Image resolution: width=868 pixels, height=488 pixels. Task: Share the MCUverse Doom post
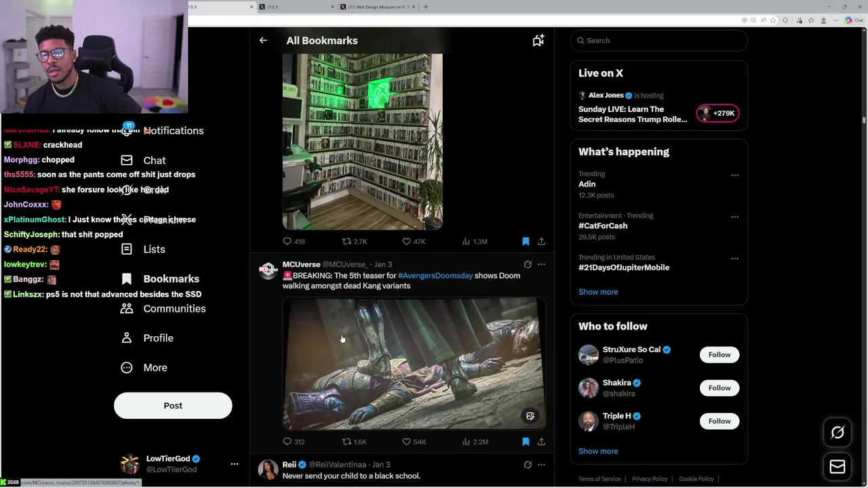541,442
